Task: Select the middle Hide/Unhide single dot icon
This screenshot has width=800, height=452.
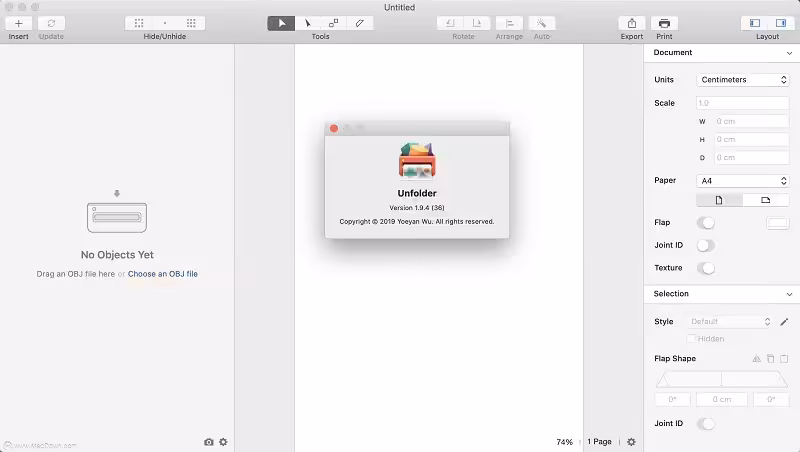Action: coord(165,23)
